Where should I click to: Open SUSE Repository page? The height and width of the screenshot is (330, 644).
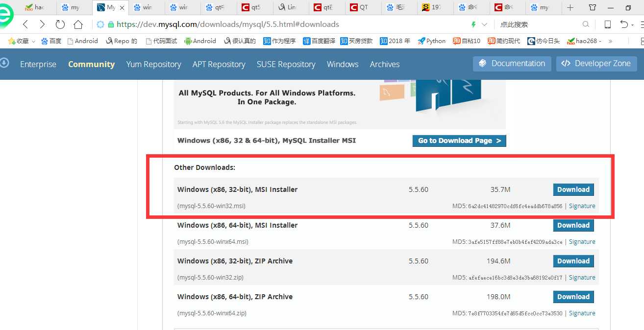coord(286,64)
